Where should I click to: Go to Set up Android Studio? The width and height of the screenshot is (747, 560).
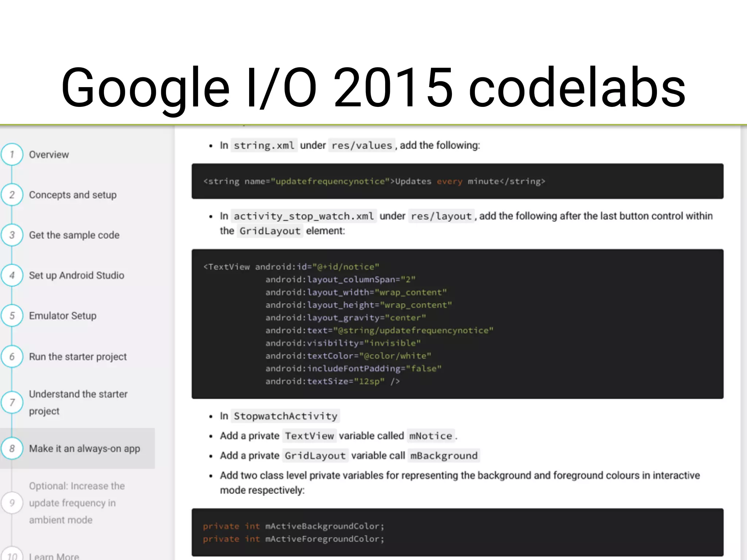point(77,275)
